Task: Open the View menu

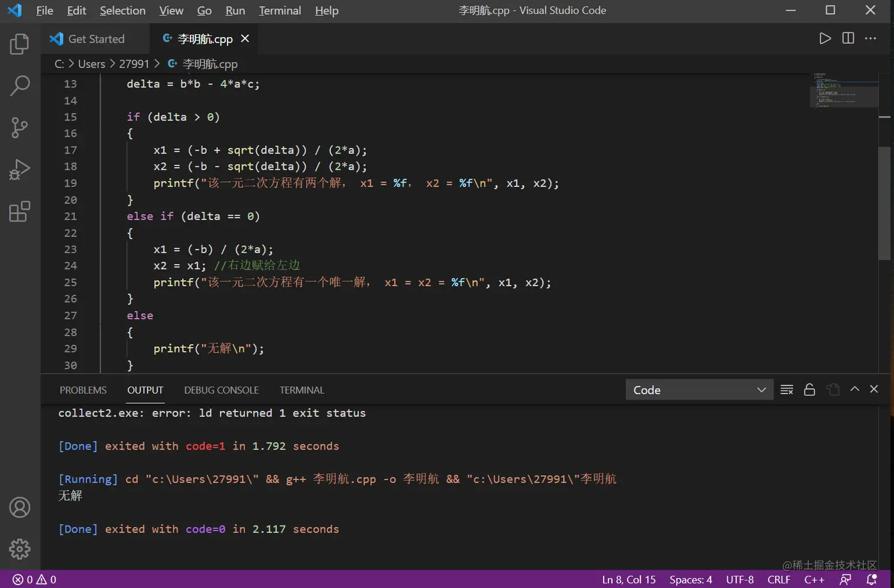Action: click(x=171, y=11)
